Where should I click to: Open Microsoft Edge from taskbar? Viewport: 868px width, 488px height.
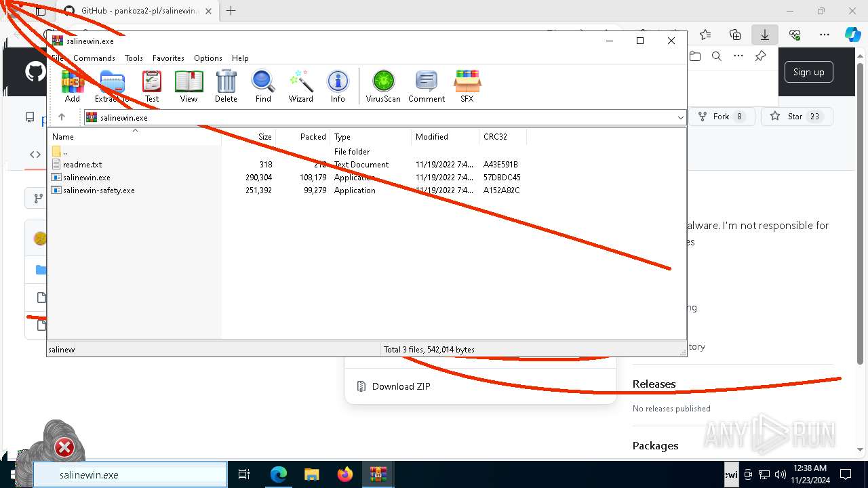(279, 474)
